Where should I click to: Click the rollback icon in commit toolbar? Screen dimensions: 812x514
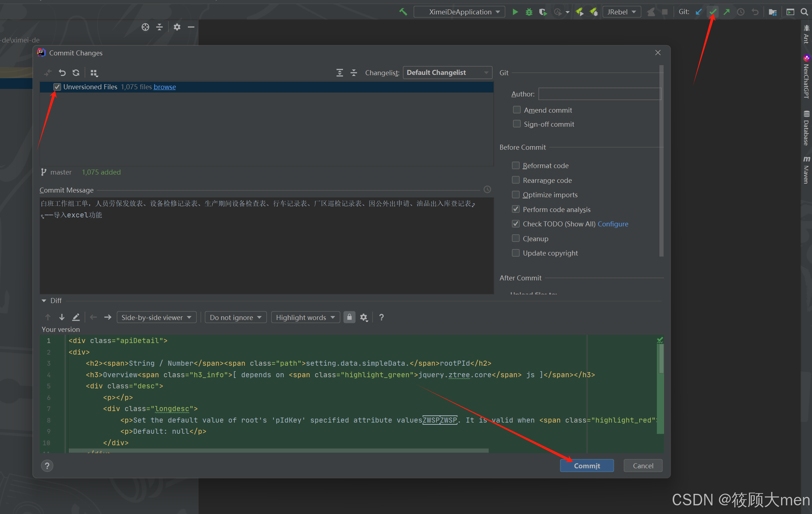[62, 73]
